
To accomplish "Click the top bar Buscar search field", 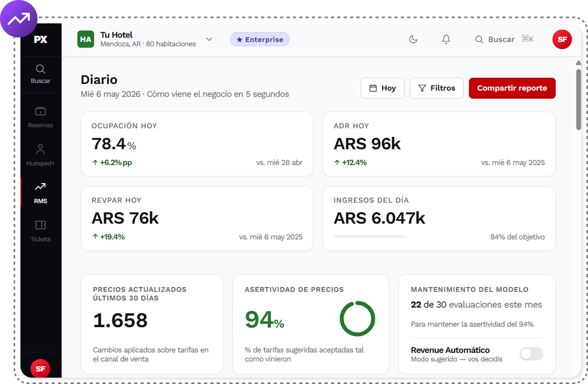I will point(505,39).
